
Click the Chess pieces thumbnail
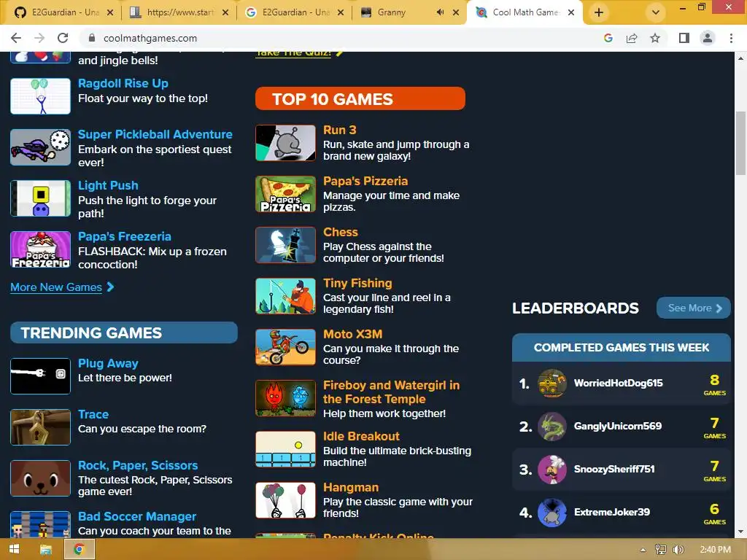click(285, 245)
